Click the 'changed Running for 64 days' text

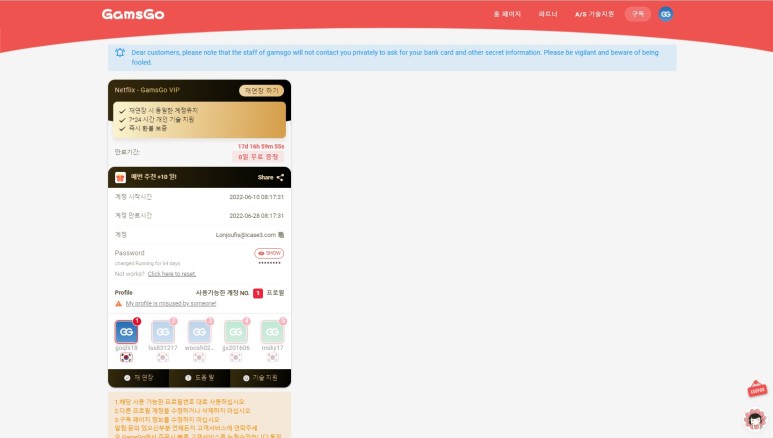click(x=147, y=263)
